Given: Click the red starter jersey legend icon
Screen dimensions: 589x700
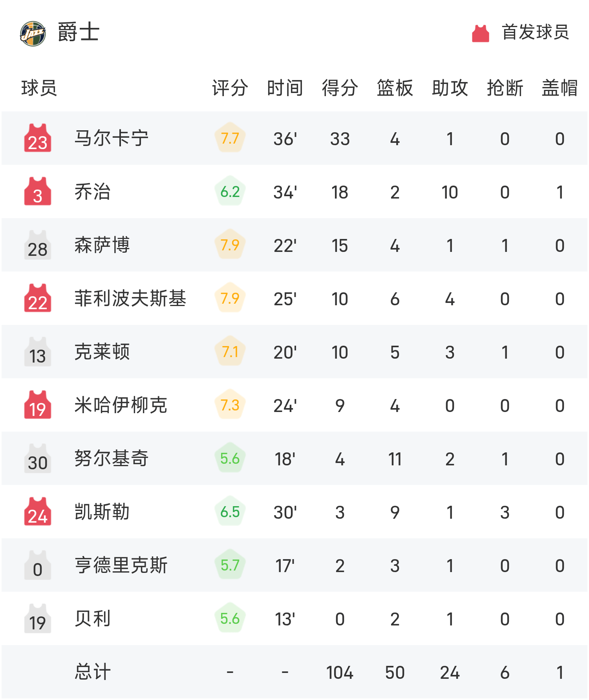Looking at the screenshot, I should (x=480, y=33).
